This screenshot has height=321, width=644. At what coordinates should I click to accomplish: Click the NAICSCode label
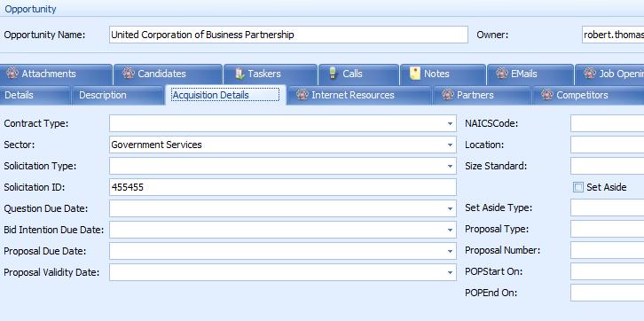491,123
